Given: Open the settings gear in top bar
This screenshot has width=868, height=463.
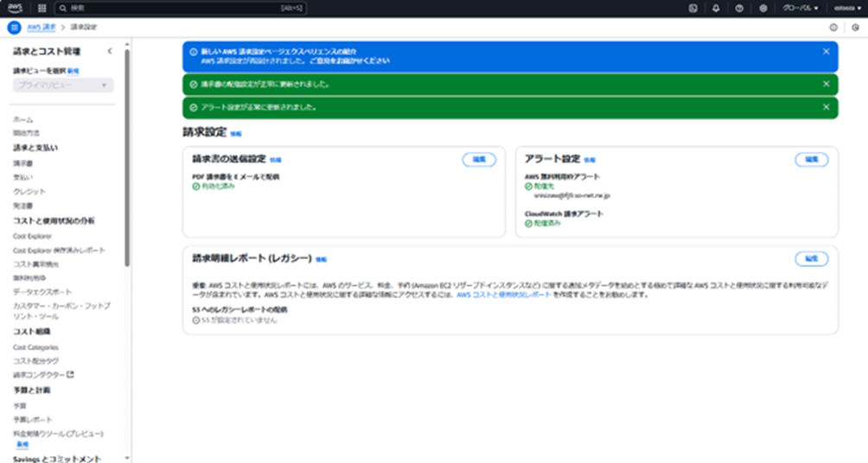Looking at the screenshot, I should tap(763, 9).
